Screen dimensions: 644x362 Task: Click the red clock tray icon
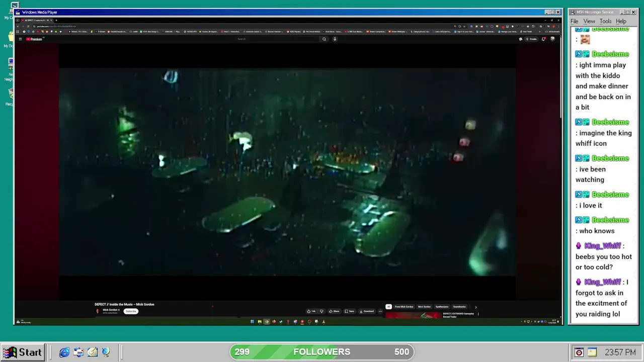579,352
